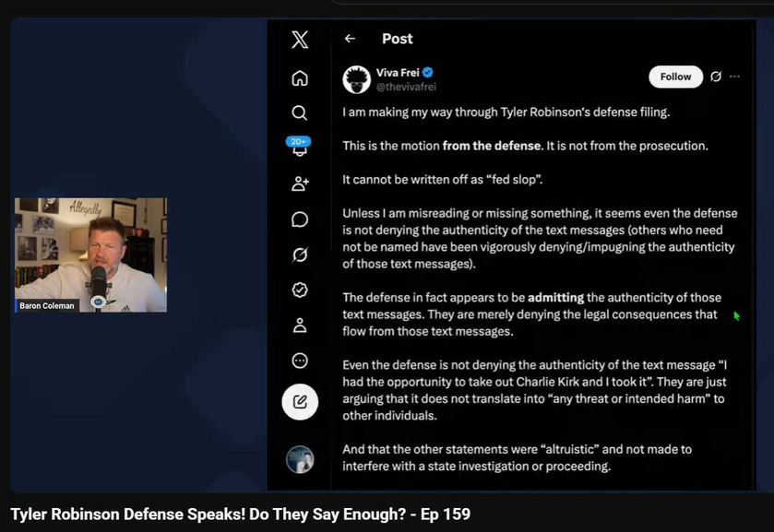Open post options three-dot menu
Image resolution: width=774 pixels, height=532 pixels.
pos(734,77)
